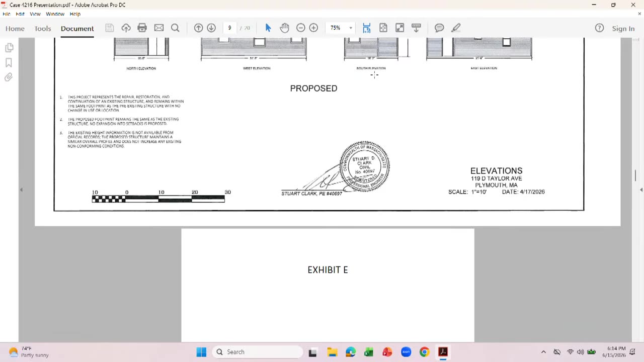
Task: Click the Sign In link
Action: (x=623, y=29)
